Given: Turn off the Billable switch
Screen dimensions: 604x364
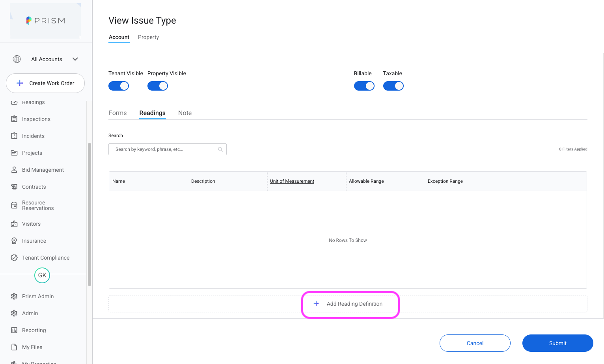Looking at the screenshot, I should pos(364,86).
